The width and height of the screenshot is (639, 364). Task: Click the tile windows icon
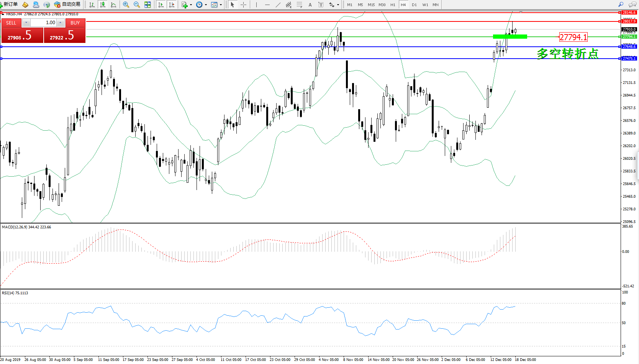coord(147,5)
